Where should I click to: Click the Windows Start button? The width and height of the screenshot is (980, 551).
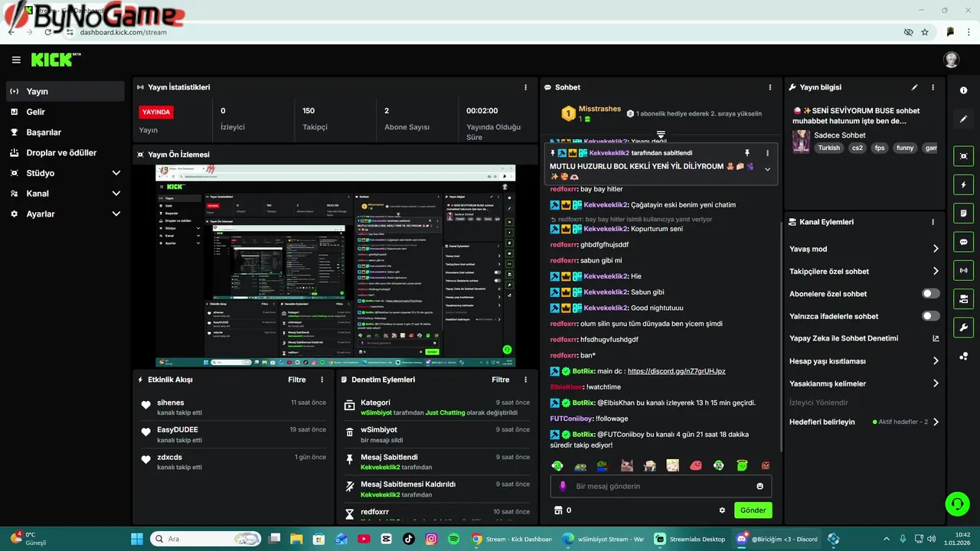tap(137, 539)
